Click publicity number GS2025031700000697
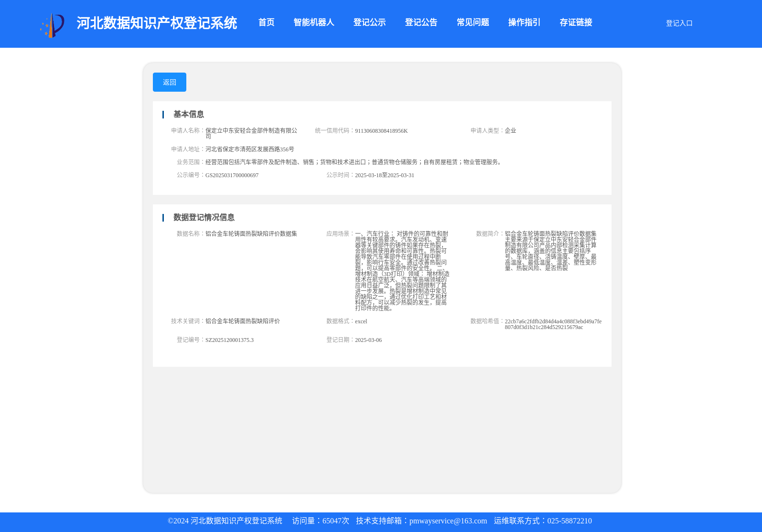The width and height of the screenshot is (762, 532). (232, 175)
